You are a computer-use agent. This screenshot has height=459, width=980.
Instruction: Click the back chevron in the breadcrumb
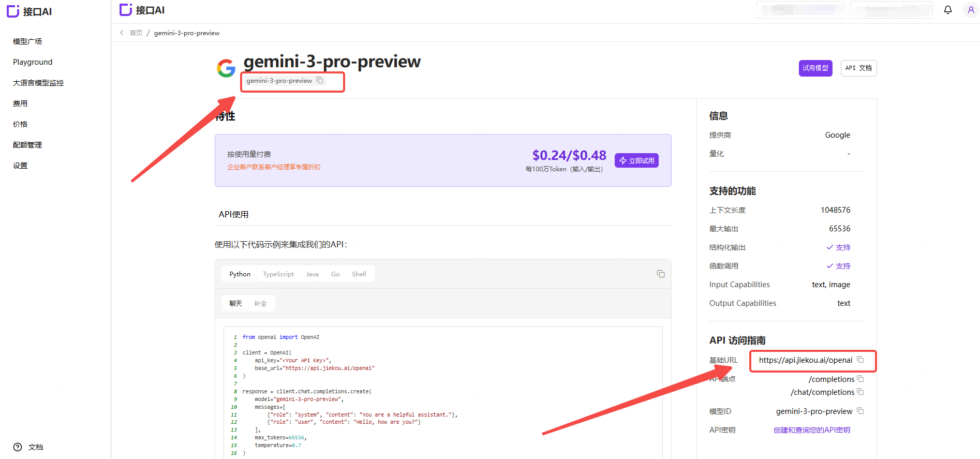(122, 33)
